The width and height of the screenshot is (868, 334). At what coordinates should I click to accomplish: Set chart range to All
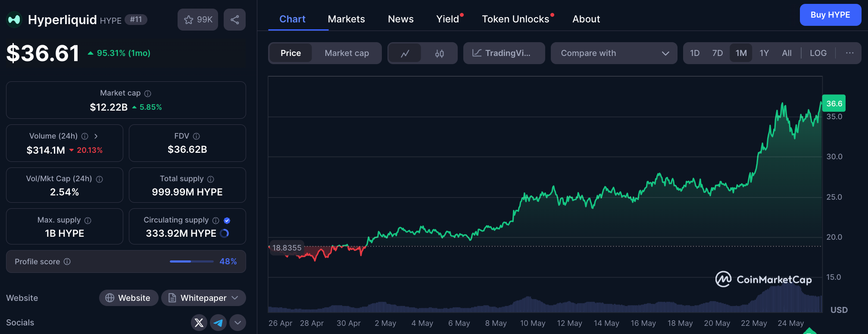tap(787, 53)
